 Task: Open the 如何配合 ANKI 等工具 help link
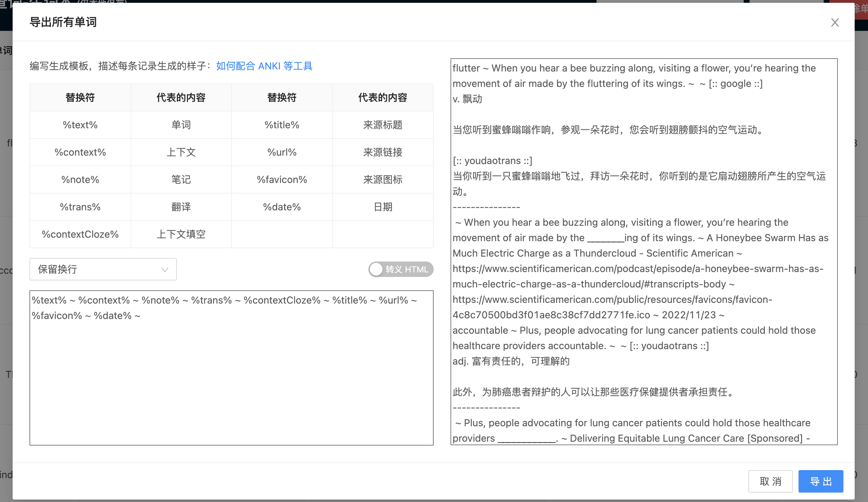(264, 66)
